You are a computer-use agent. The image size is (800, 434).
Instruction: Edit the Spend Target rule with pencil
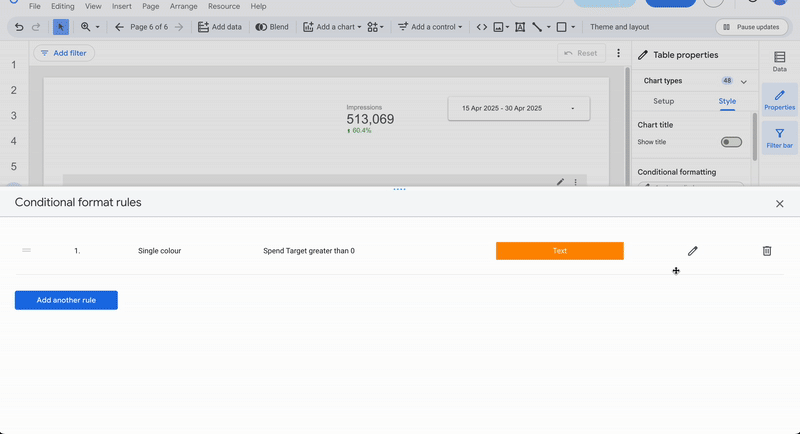[x=692, y=251]
